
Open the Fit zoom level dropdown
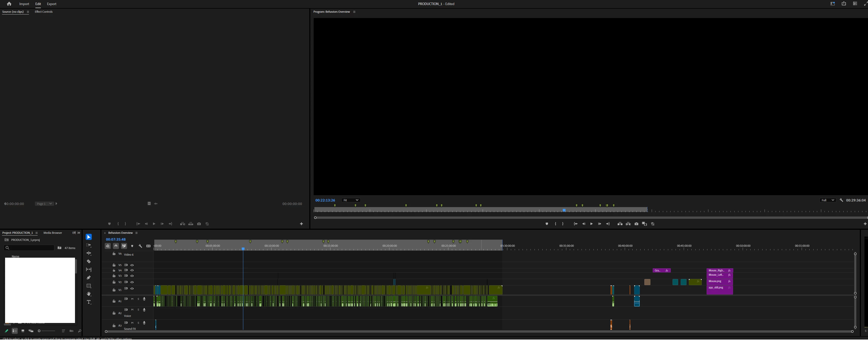[351, 200]
